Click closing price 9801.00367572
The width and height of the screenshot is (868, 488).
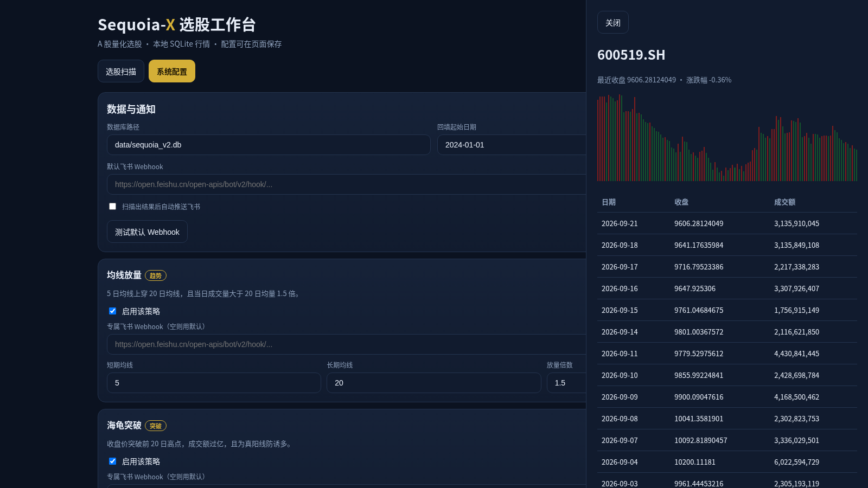699,332
